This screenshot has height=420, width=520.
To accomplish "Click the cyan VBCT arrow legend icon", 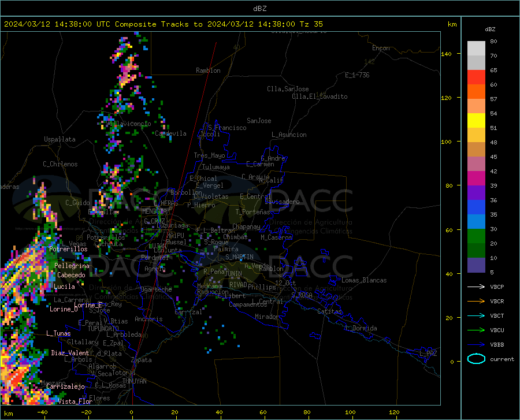I will point(476,315).
